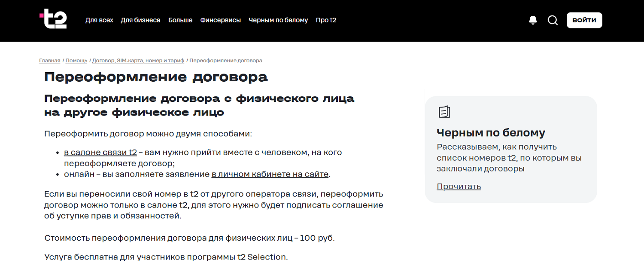Click the Переоформление договора main heading
The width and height of the screenshot is (644, 272).
(156, 77)
